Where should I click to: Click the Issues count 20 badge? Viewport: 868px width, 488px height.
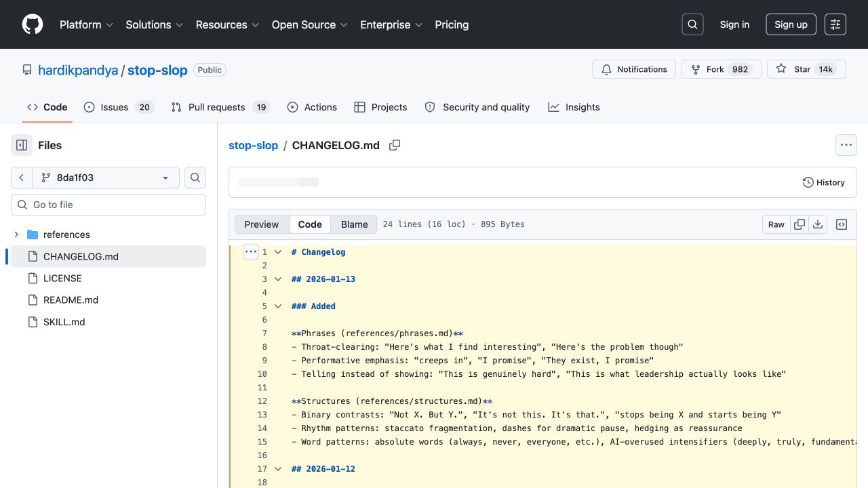pos(144,107)
